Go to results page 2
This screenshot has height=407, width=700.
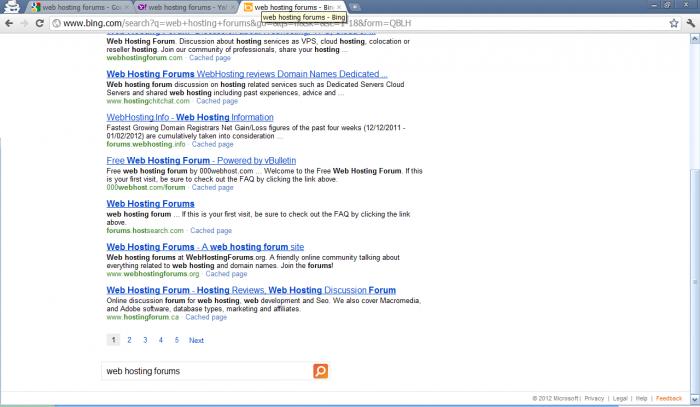(x=129, y=340)
